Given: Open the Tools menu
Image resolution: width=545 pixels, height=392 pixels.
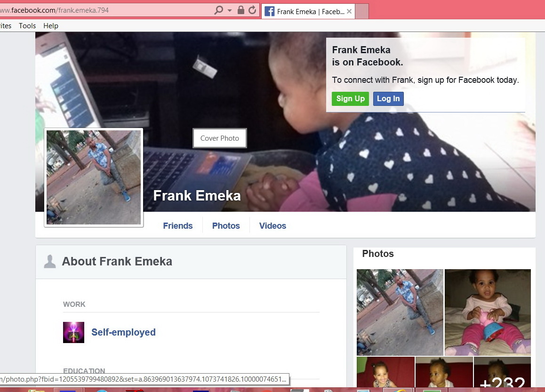Looking at the screenshot, I should 27,26.
